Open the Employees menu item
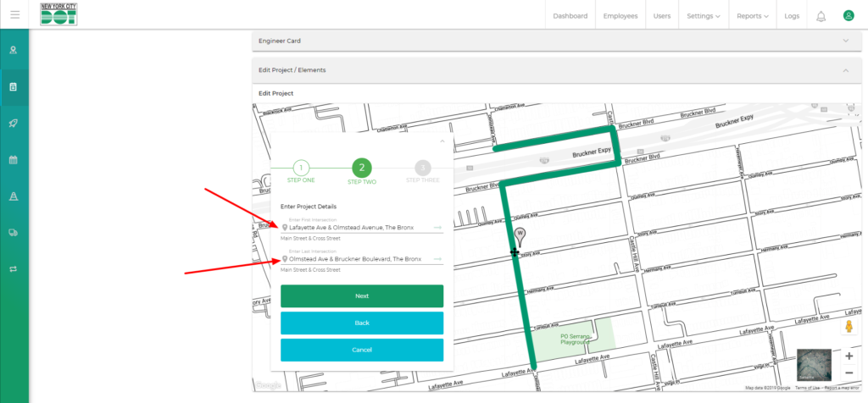Screen dimensions: 868x403 [620, 16]
